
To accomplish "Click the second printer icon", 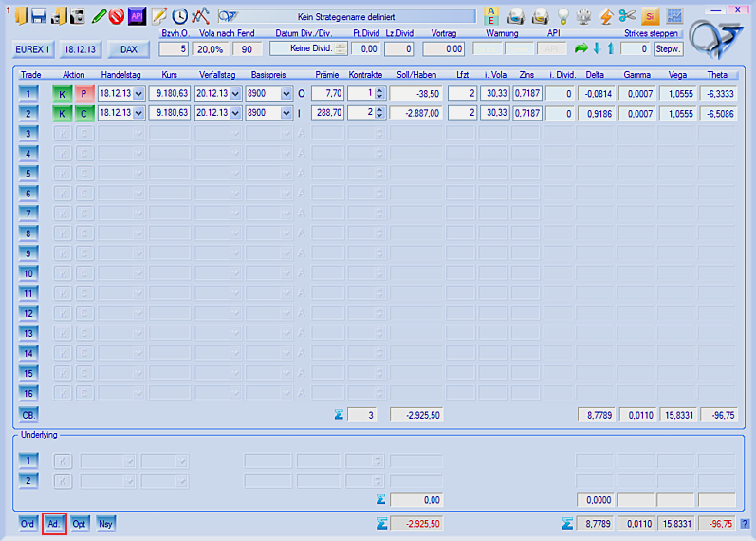I will (540, 16).
